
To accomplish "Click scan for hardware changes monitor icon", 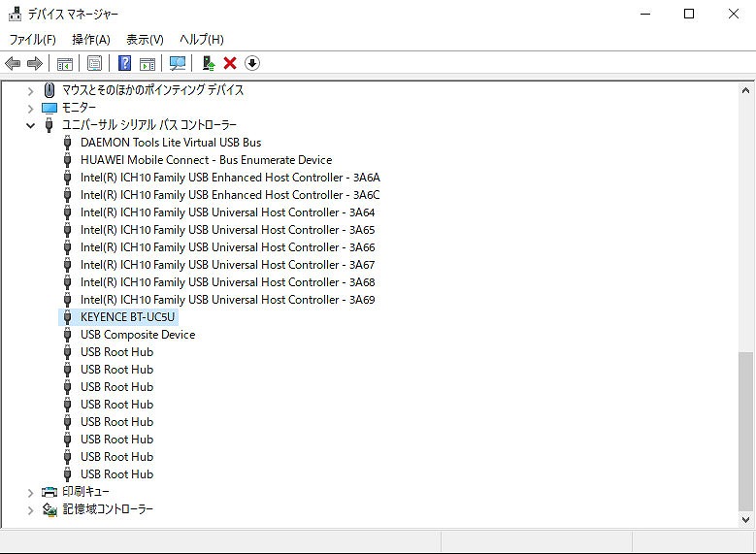I will (x=178, y=63).
